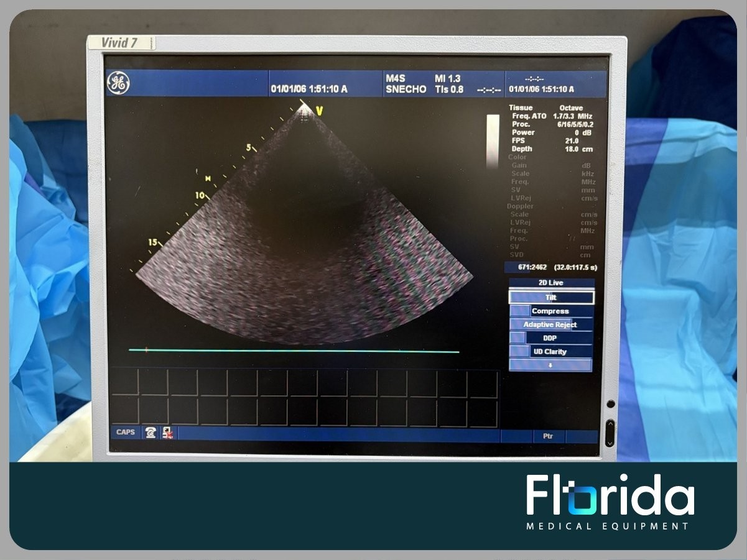This screenshot has height=560, width=747.
Task: Click the GE logo icon
Action: pyautogui.click(x=118, y=83)
